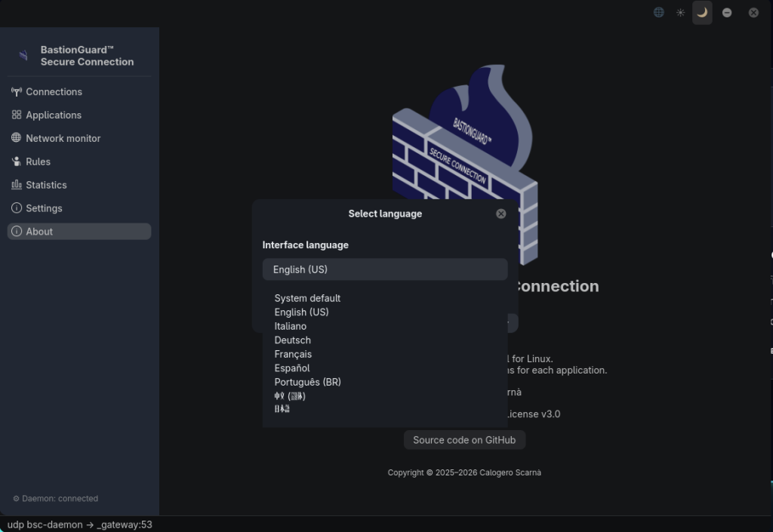
Task: Toggle dark theme with the moon icon
Action: [702, 12]
